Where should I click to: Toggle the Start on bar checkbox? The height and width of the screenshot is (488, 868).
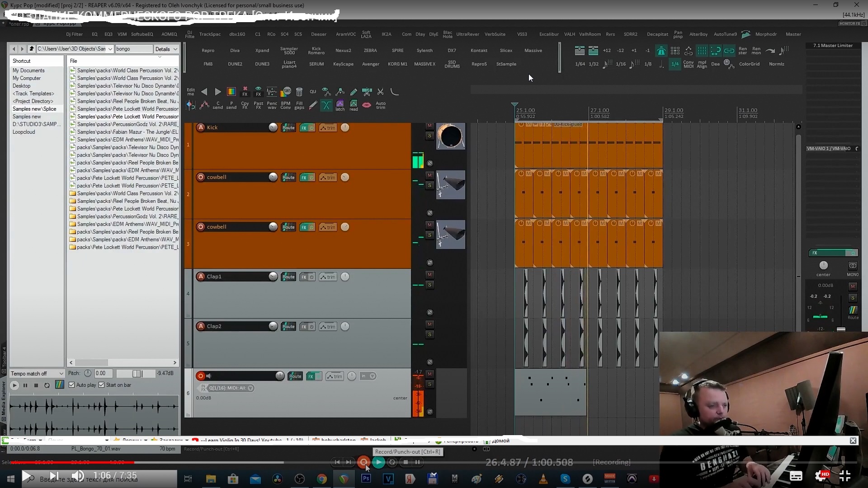(x=102, y=385)
